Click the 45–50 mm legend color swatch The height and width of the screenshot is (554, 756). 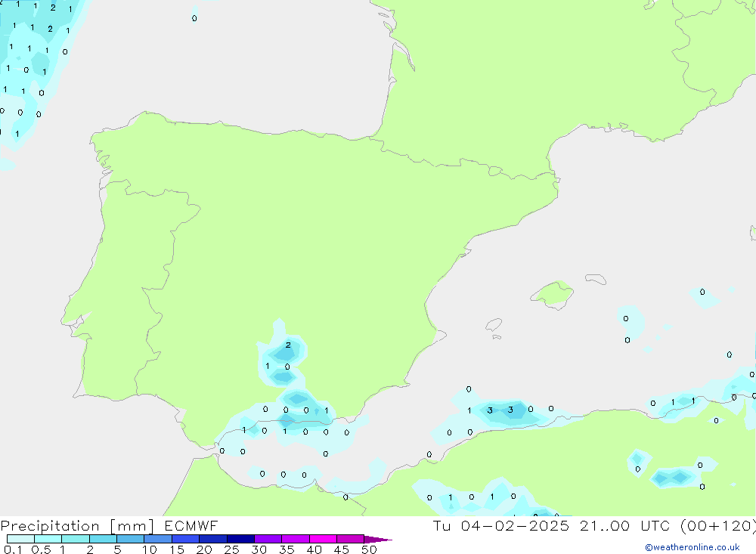tap(350, 539)
